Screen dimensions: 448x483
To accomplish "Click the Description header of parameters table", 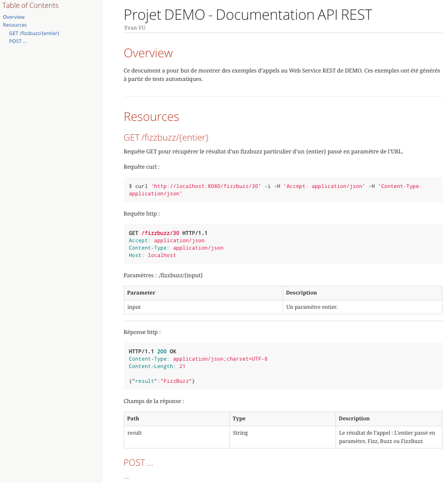I will click(362, 293).
